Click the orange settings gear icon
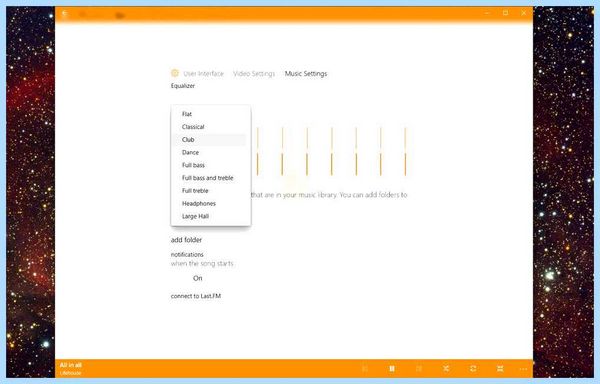Screen dimensions: 600x384 click(x=174, y=73)
